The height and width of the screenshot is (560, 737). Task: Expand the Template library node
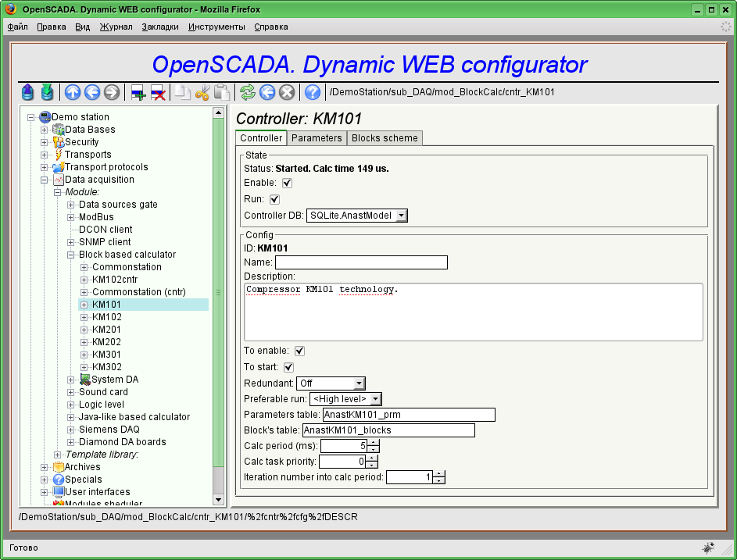click(x=57, y=455)
